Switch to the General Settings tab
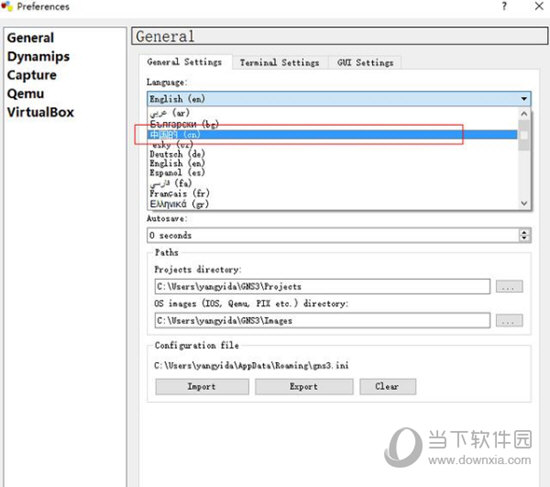The image size is (550, 487). (x=185, y=62)
